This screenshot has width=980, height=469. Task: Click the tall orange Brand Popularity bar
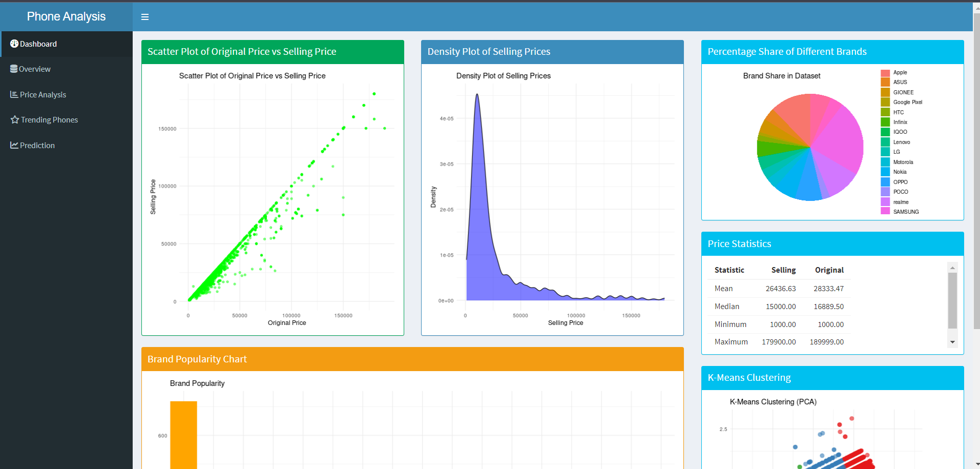[183, 435]
